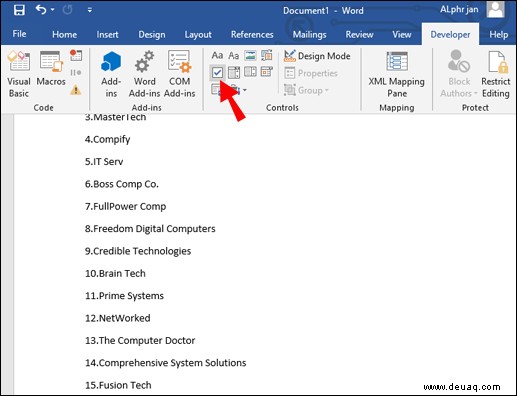Open the Macros dialog
This screenshot has height=396, width=517.
click(x=51, y=68)
